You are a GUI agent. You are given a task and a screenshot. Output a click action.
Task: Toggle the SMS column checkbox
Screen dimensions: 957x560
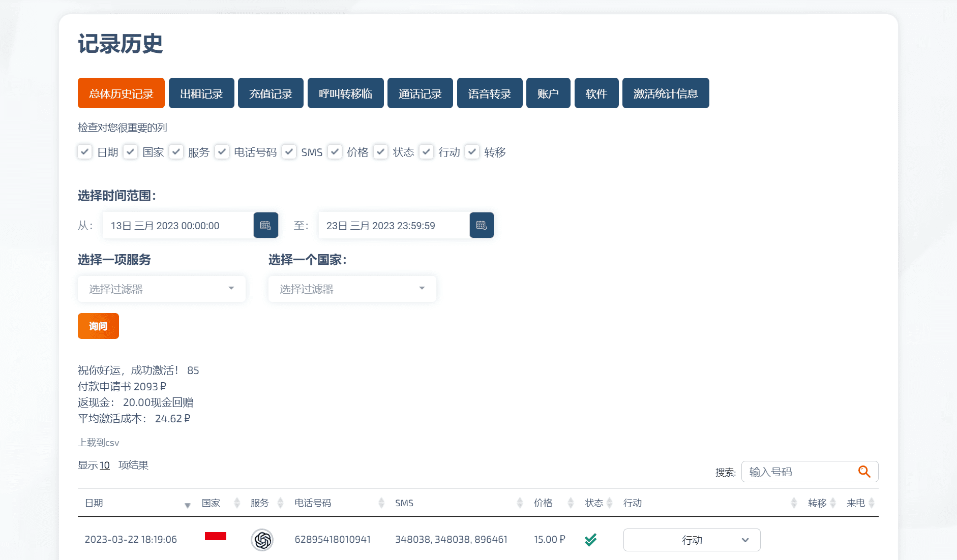(x=289, y=151)
